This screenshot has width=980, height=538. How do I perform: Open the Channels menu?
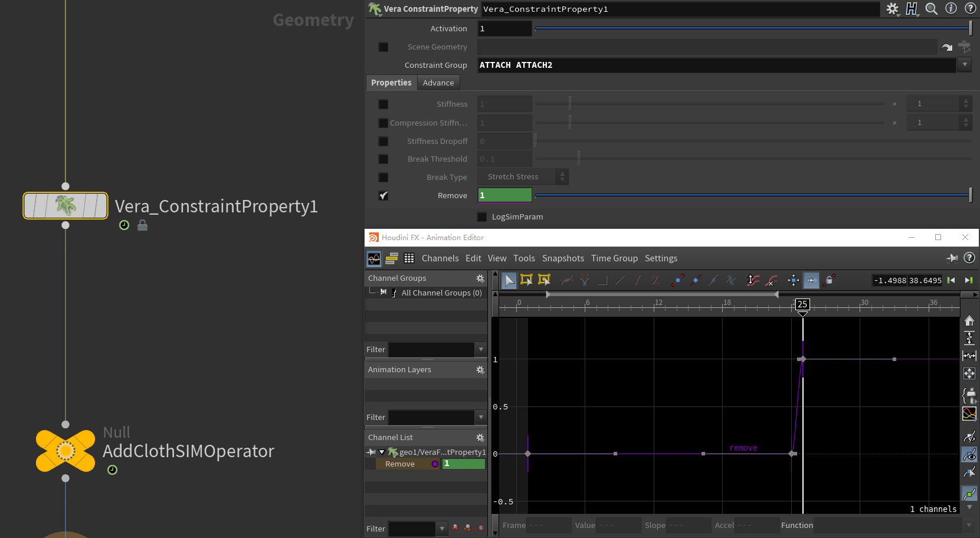pyautogui.click(x=440, y=258)
